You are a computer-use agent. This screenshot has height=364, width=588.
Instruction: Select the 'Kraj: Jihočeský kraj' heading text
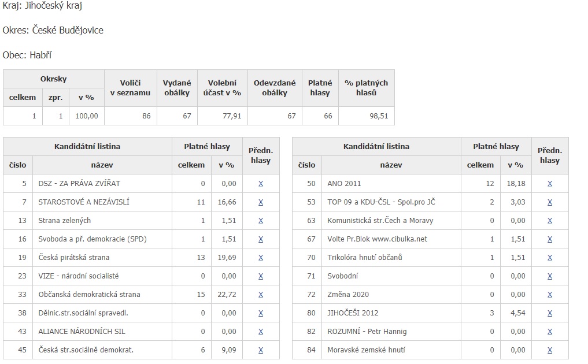[x=42, y=6]
